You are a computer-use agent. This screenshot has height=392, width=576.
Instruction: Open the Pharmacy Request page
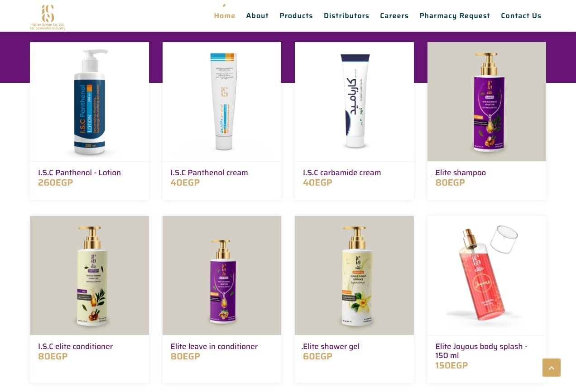pos(455,16)
